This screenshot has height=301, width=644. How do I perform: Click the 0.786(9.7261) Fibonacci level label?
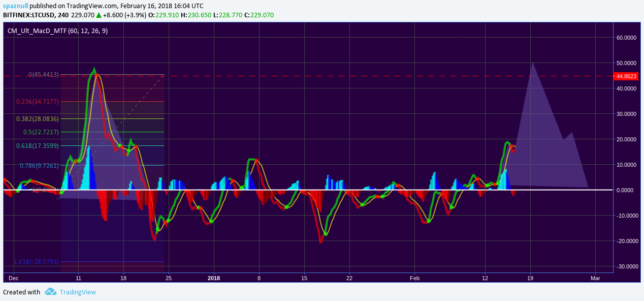pyautogui.click(x=39, y=166)
